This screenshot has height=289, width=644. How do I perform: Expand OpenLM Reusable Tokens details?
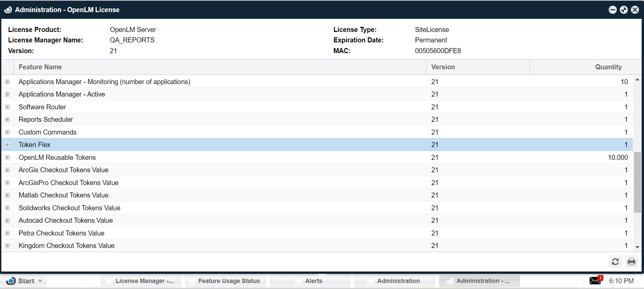pyautogui.click(x=7, y=157)
